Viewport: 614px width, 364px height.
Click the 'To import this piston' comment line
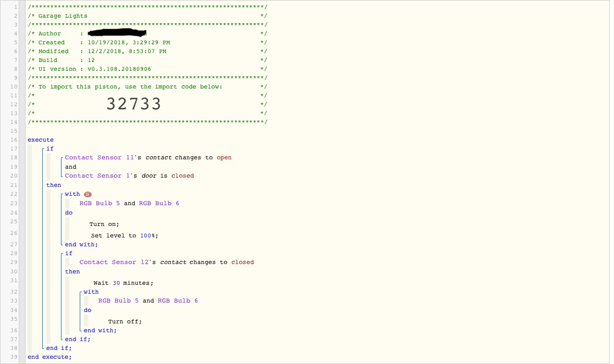(x=147, y=86)
